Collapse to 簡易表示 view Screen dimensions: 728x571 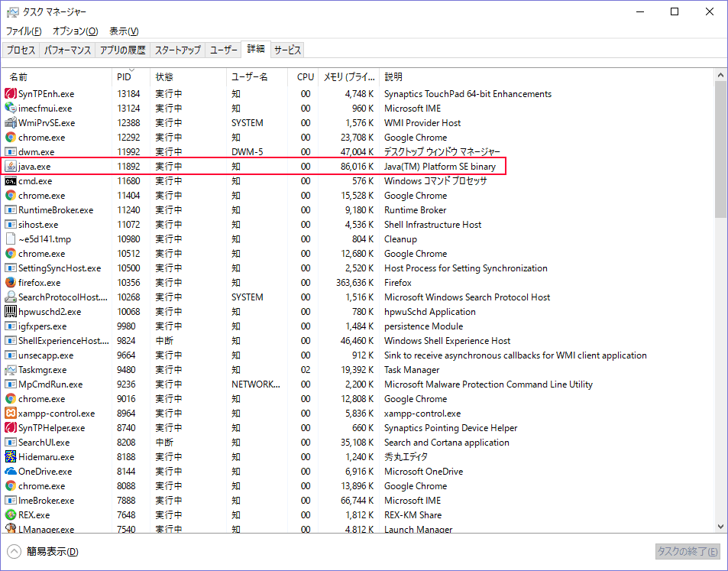44,551
